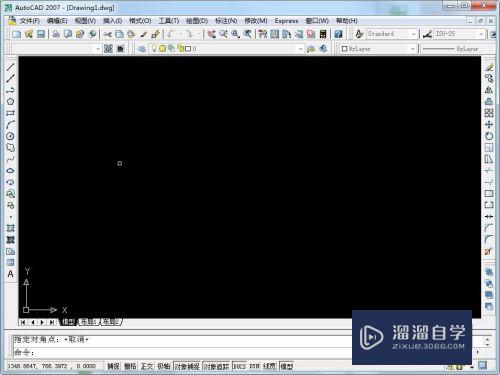This screenshot has height=375, width=500.
Task: Click the layer 0 color swatch
Action: [188, 49]
